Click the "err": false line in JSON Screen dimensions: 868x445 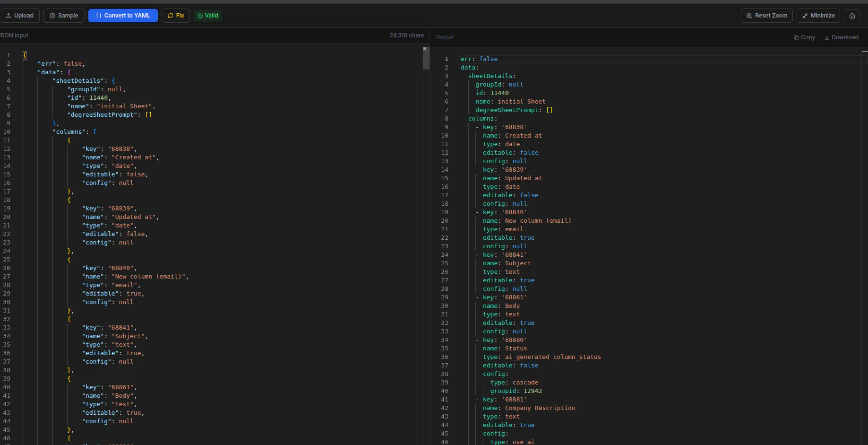point(61,64)
